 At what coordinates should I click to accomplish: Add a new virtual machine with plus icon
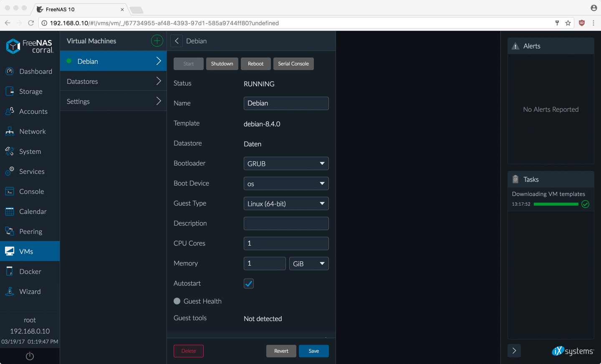tap(157, 41)
